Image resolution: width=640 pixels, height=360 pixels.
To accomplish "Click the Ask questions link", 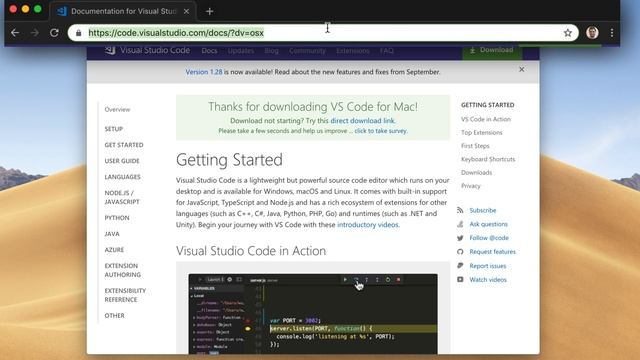I will [x=488, y=224].
